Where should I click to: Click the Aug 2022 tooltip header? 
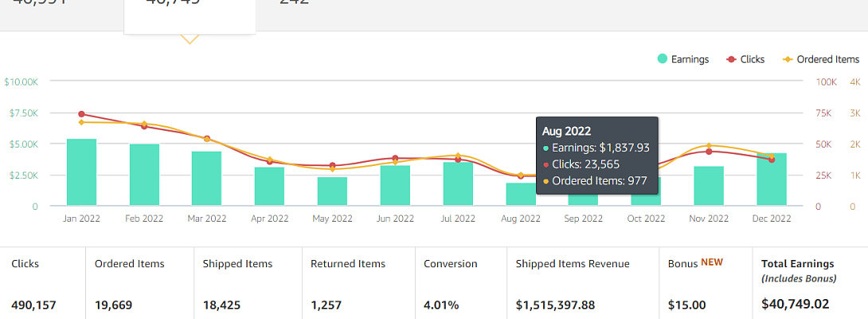pos(566,130)
